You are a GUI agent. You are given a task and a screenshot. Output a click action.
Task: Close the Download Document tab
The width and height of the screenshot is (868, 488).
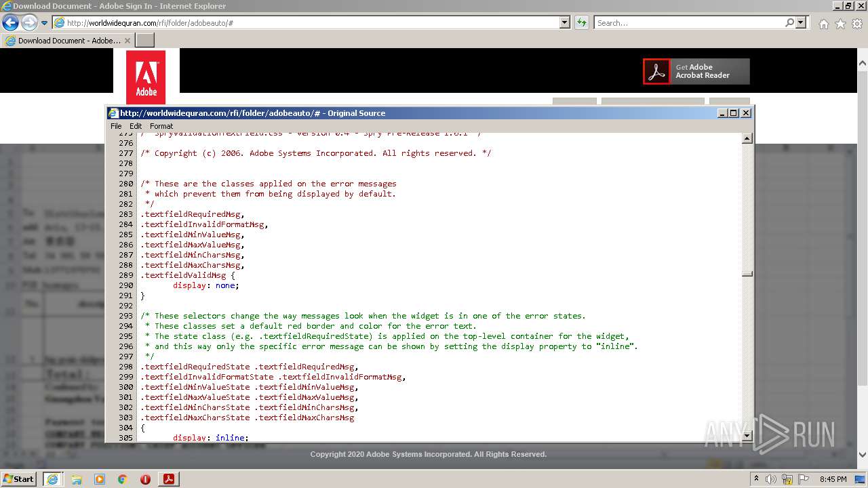click(x=127, y=41)
